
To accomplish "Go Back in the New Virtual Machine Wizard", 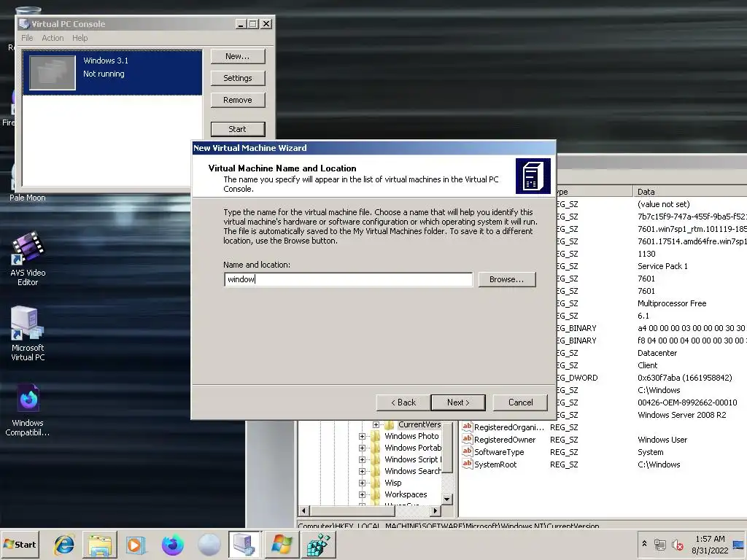I will tap(403, 402).
